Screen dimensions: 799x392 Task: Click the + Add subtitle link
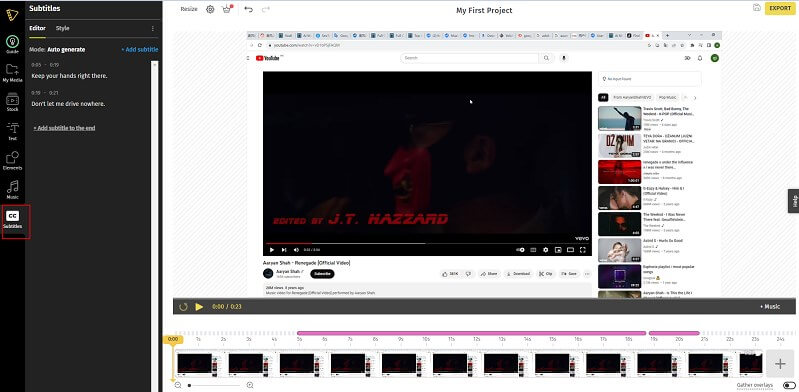(140, 49)
